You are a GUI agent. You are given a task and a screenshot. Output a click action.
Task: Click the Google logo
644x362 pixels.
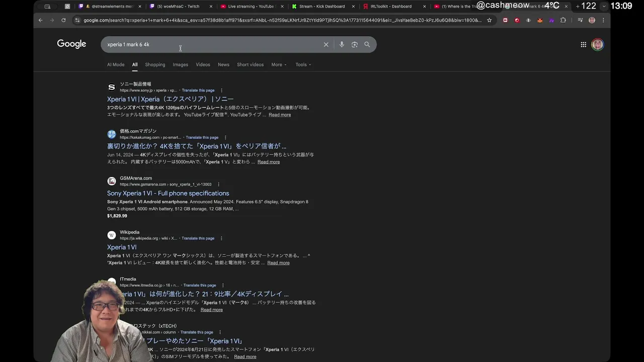[x=71, y=44]
